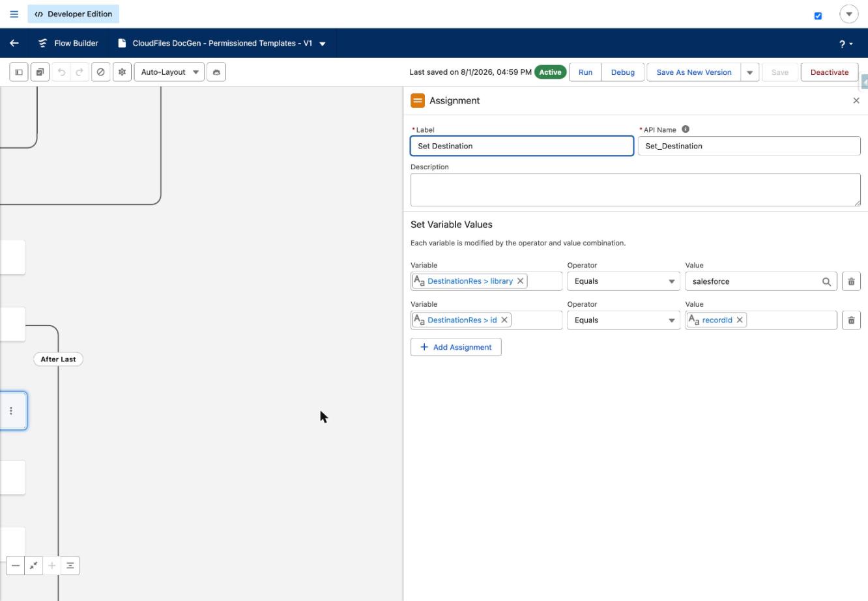Click the Description text area
This screenshot has height=601, width=868.
pos(635,189)
